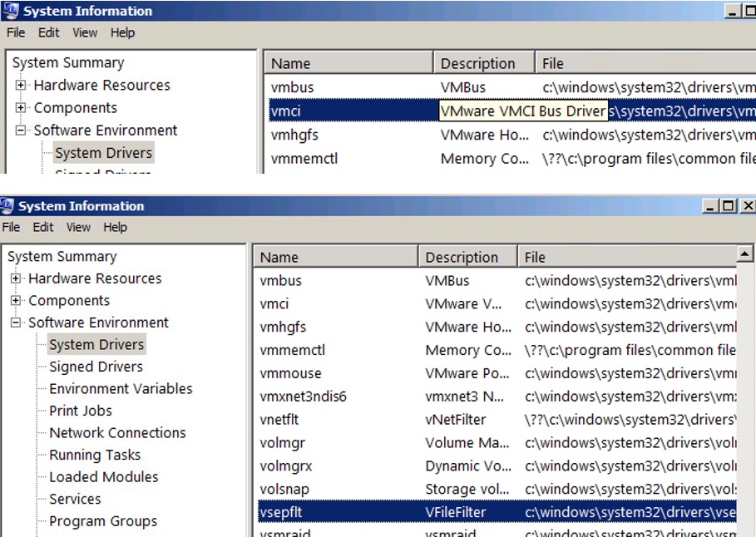Collapse Software Environment in the lower window tree
The height and width of the screenshot is (537, 756).
coord(17,323)
